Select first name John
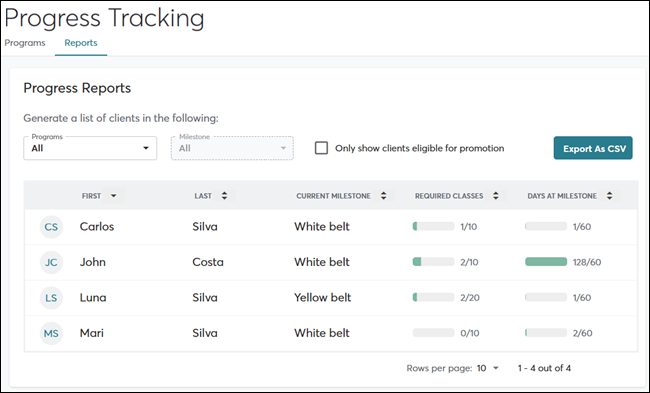 [92, 262]
